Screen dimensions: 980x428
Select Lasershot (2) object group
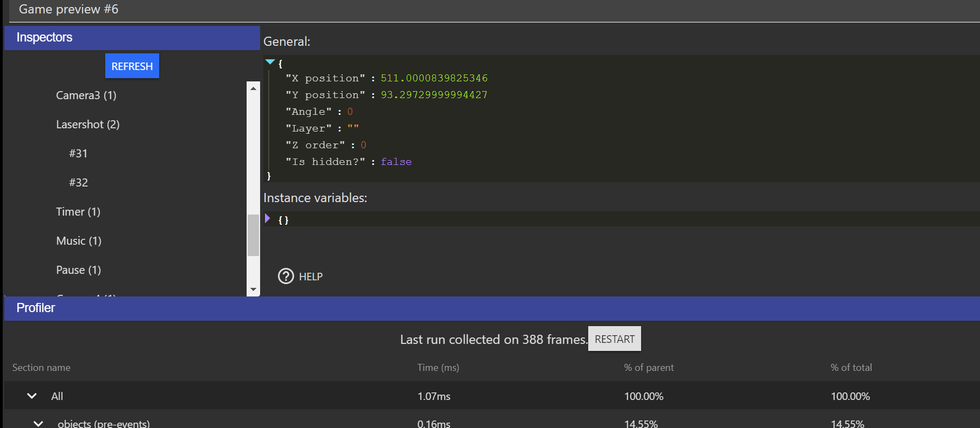(x=88, y=125)
